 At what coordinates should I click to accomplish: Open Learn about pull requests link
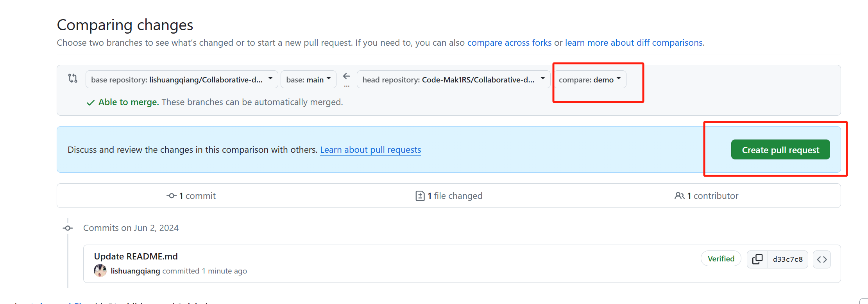coord(370,150)
